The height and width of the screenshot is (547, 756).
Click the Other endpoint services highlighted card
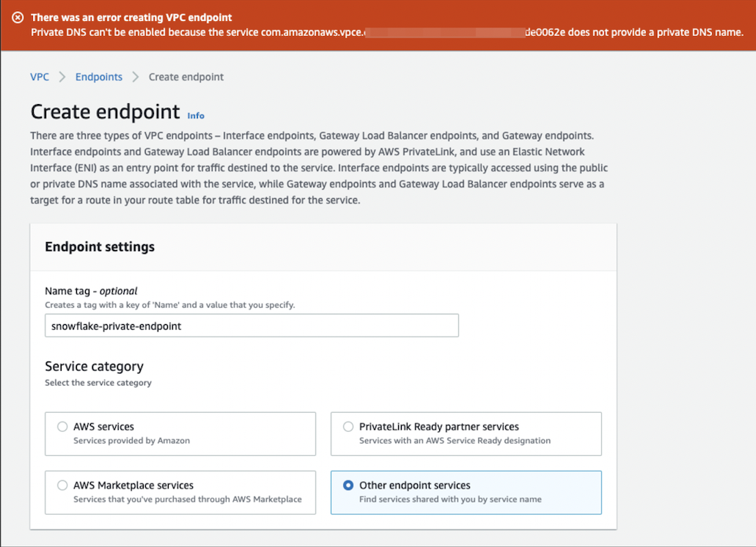pyautogui.click(x=466, y=492)
